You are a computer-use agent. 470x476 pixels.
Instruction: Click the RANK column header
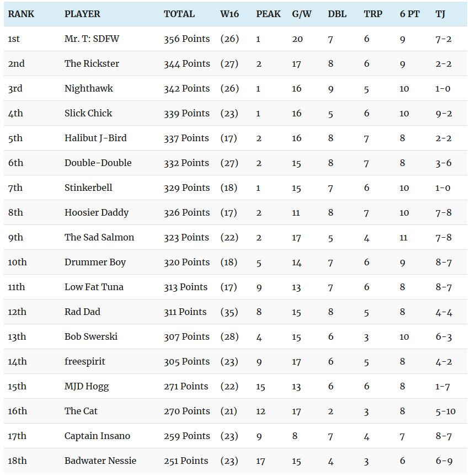coord(20,14)
